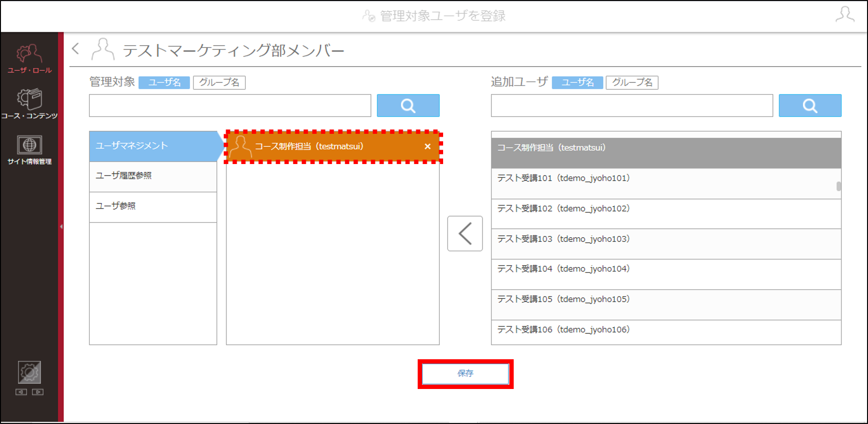This screenshot has width=868, height=424.
Task: Click the user profile icon at top right
Action: point(845,14)
